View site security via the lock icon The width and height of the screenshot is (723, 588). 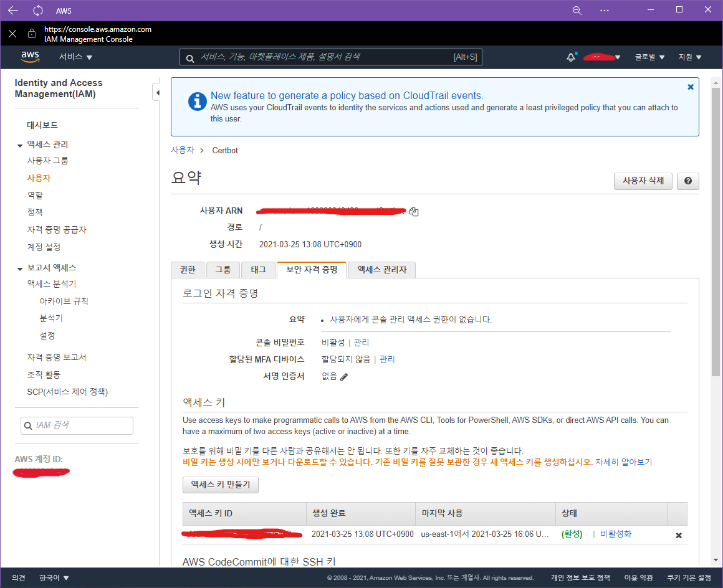tap(31, 34)
